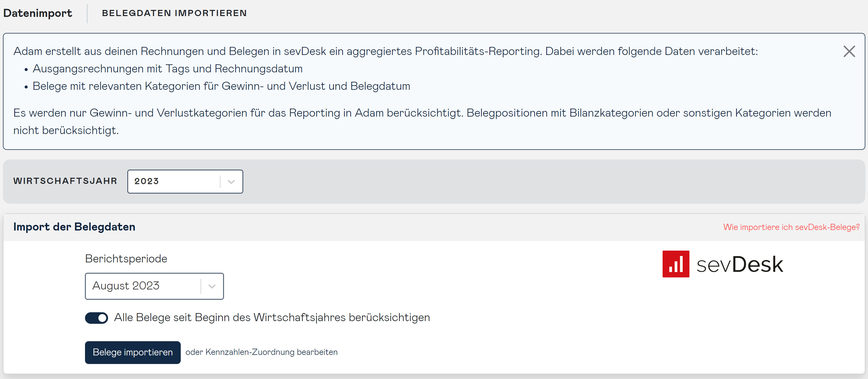Viewport: 868px width, 379px height.
Task: Click the 'Es werden nur Gewinn- und Verlustkategorien' paragraph
Action: [x=422, y=122]
